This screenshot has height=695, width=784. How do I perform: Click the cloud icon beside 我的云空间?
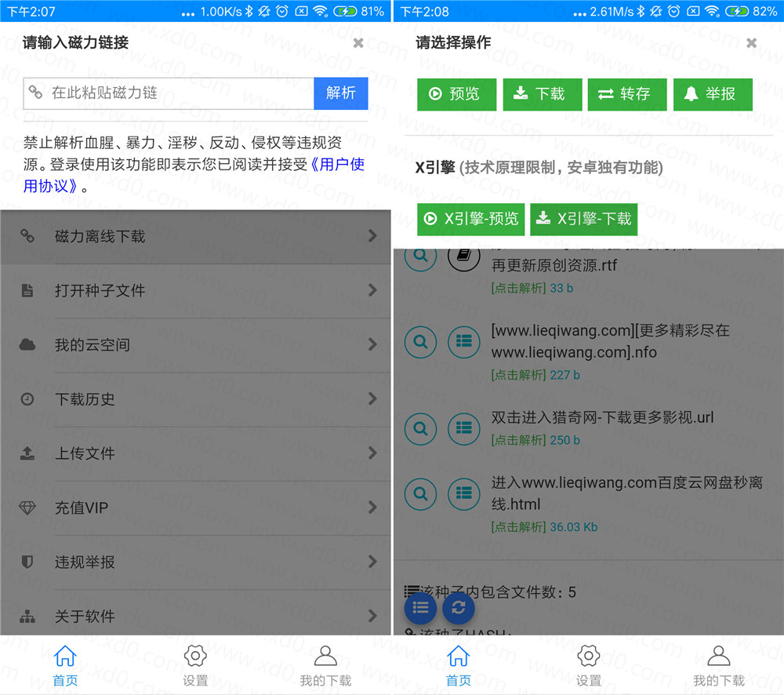pyautogui.click(x=27, y=344)
